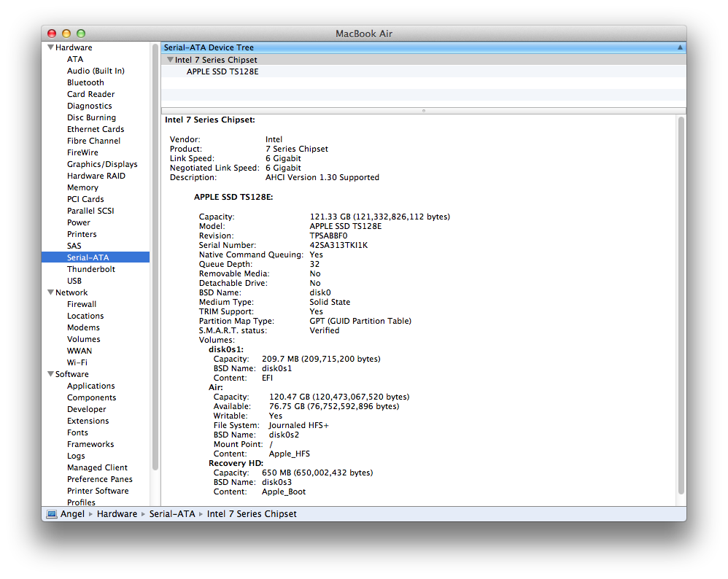Select USB in sidebar
Image resolution: width=728 pixels, height=579 pixels.
pyautogui.click(x=74, y=281)
